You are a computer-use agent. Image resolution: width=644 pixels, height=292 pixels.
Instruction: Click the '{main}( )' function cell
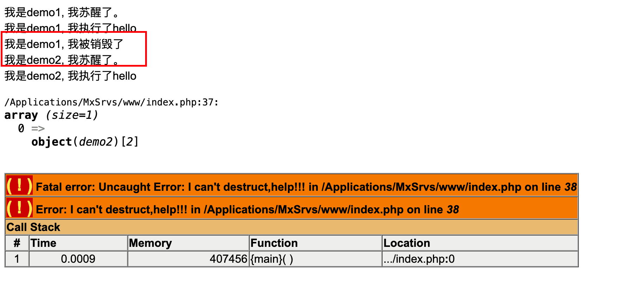tap(316, 259)
